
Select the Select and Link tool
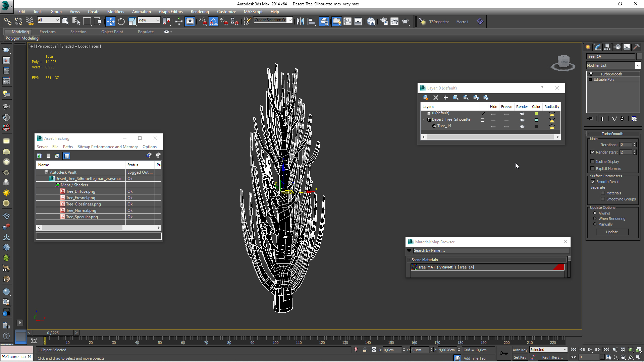click(x=7, y=21)
